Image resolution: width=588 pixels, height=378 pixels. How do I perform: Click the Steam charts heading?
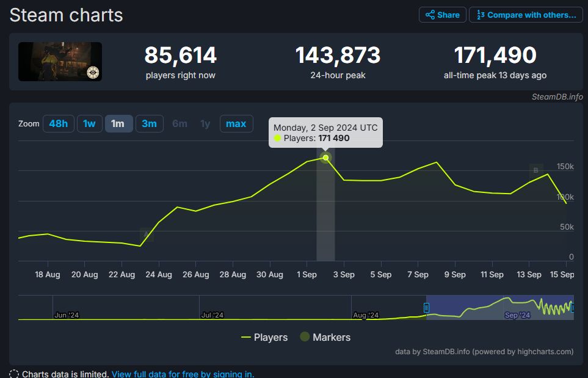click(x=67, y=15)
